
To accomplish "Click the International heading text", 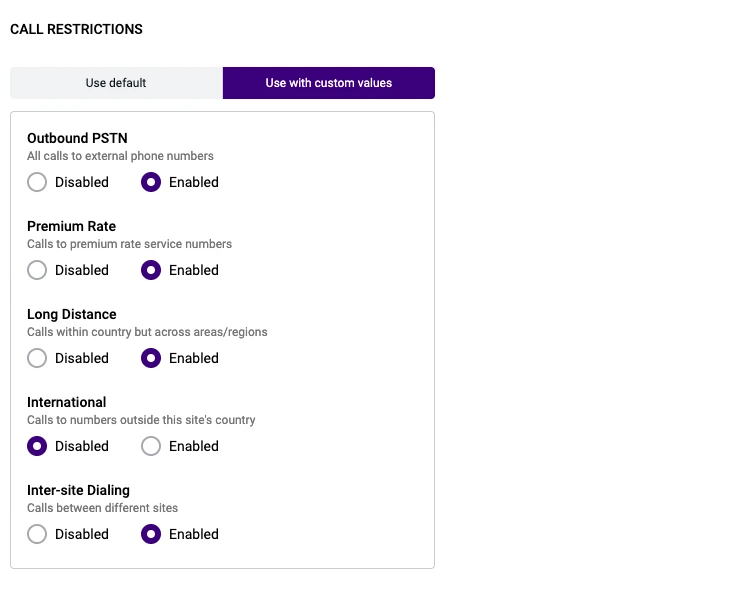I will click(x=67, y=402).
